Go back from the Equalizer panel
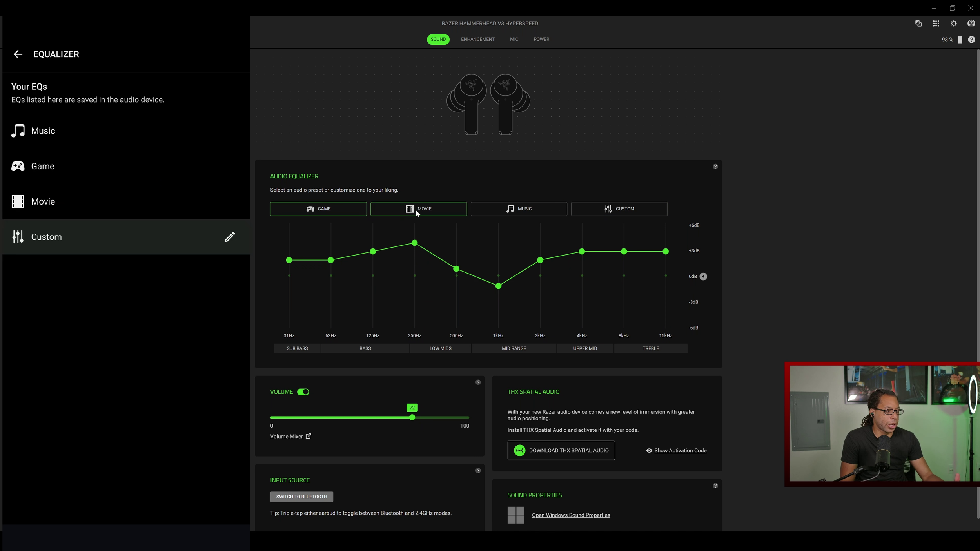The width and height of the screenshot is (980, 551). click(18, 54)
